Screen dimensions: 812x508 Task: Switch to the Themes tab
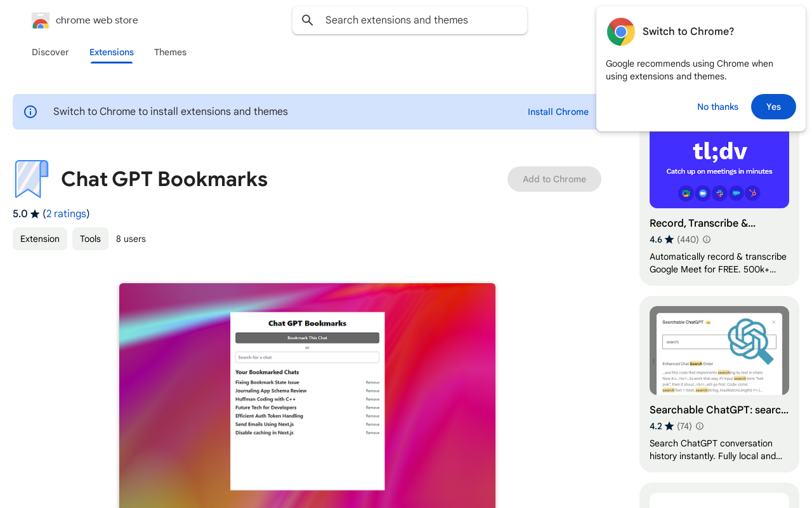170,52
